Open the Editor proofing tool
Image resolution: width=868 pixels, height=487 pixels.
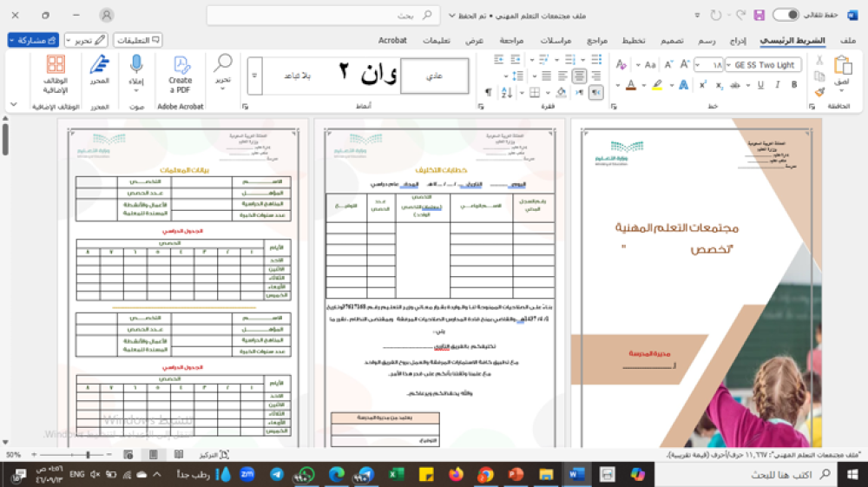coord(100,69)
